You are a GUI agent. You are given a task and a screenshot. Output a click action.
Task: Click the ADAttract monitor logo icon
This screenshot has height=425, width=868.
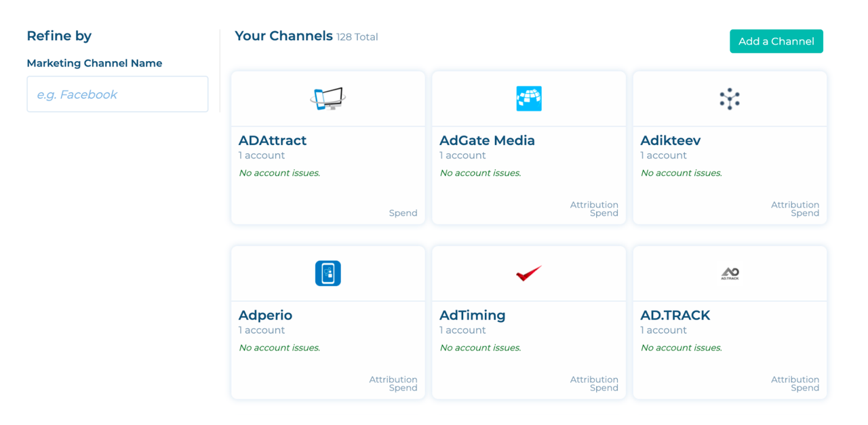(328, 99)
